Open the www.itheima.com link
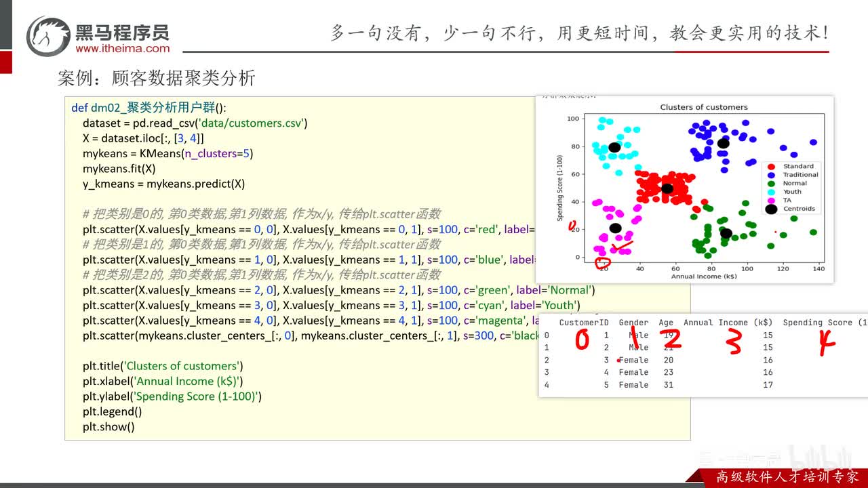Viewport: 868px width, 488px height. coord(123,48)
